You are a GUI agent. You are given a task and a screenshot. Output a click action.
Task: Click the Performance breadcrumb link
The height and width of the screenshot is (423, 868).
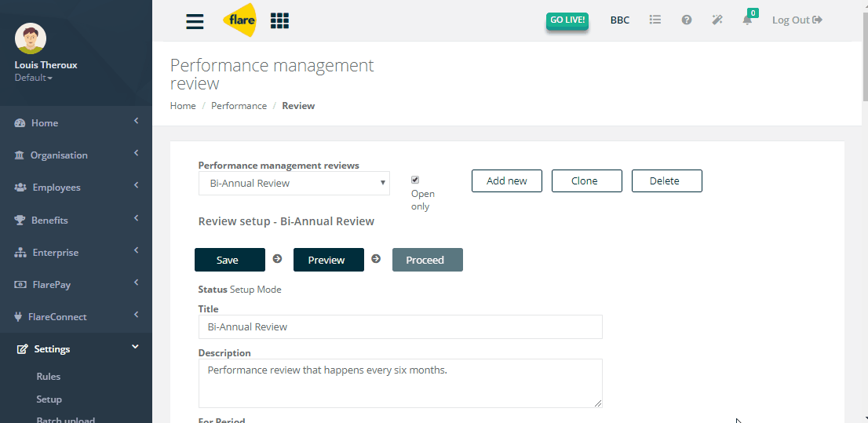[x=239, y=106]
